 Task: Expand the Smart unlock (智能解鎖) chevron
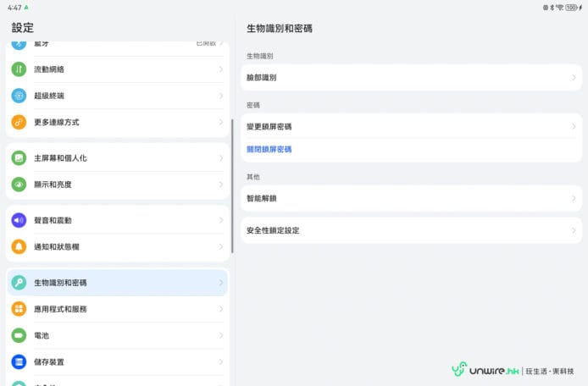[573, 198]
